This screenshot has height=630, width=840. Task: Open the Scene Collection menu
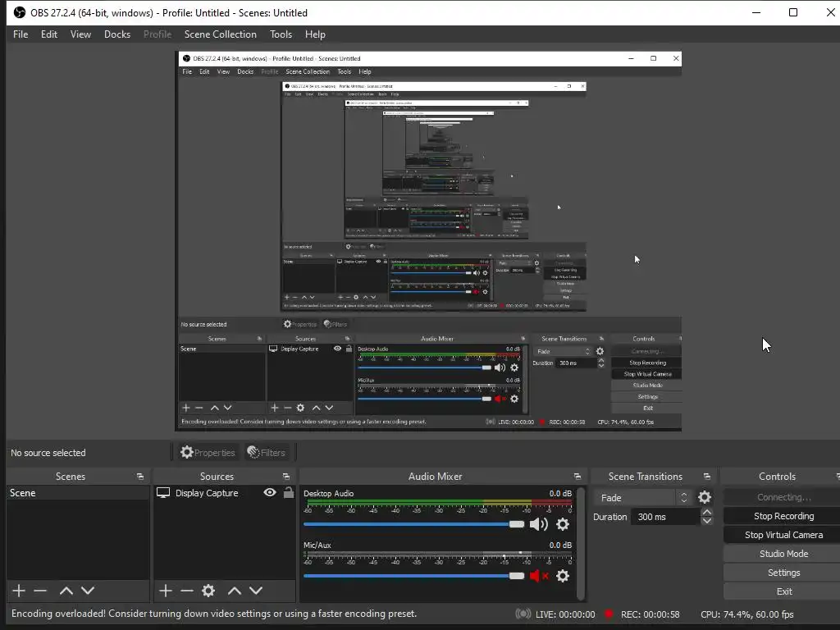pos(220,34)
